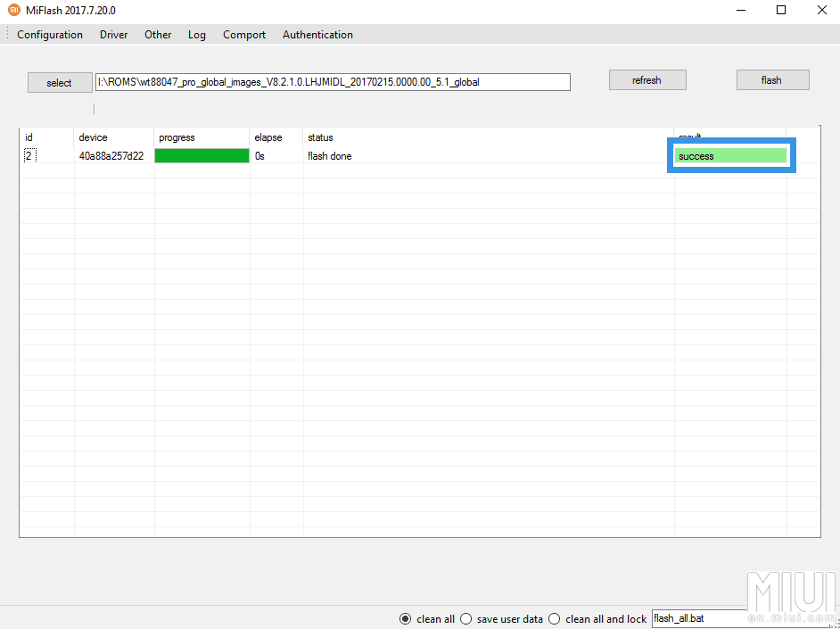This screenshot has width=840, height=629.
Task: Maximize the MiFlash window
Action: 781,10
